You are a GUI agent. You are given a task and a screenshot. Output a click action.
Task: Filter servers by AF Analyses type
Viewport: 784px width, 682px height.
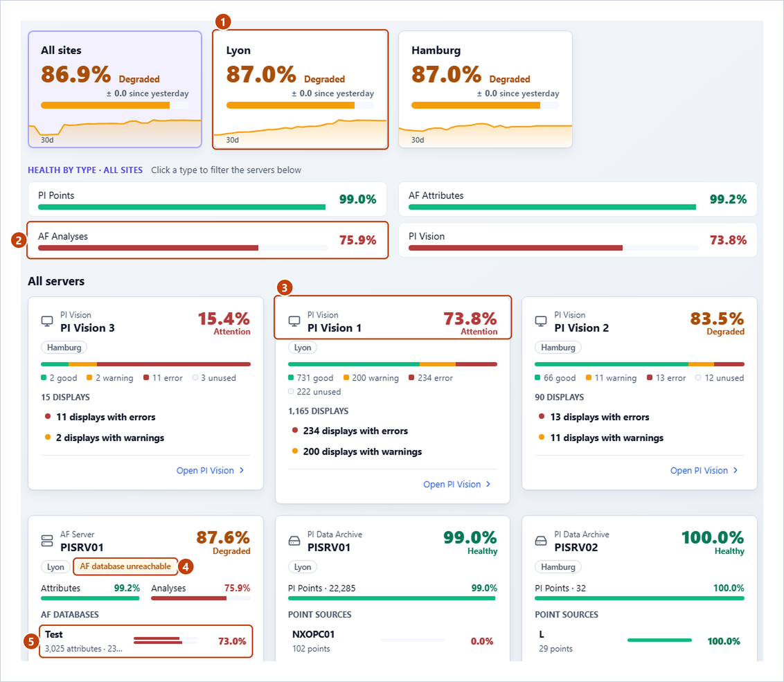pyautogui.click(x=207, y=240)
